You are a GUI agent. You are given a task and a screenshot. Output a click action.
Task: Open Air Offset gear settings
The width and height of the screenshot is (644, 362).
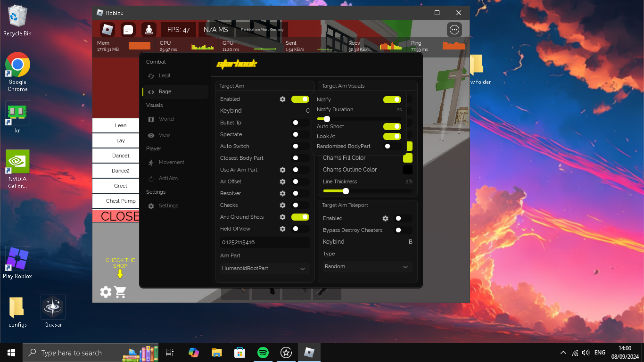coord(282,181)
